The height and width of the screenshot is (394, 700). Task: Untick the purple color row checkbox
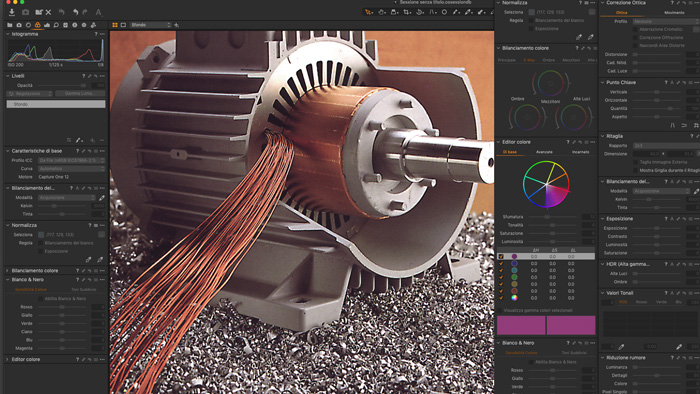501,257
